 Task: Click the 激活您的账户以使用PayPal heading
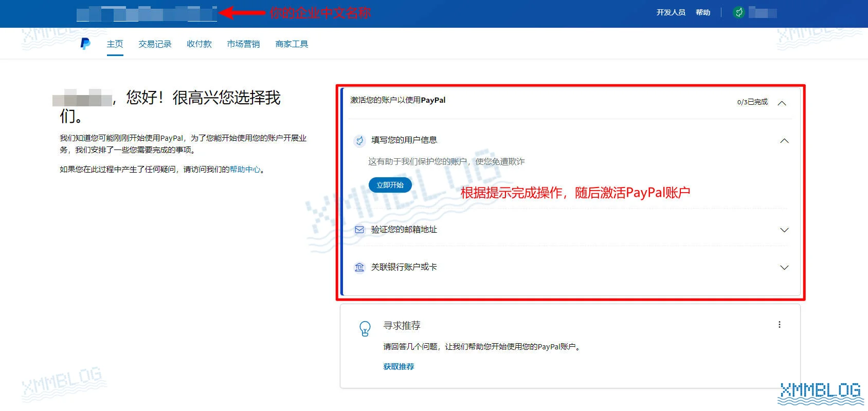click(398, 100)
